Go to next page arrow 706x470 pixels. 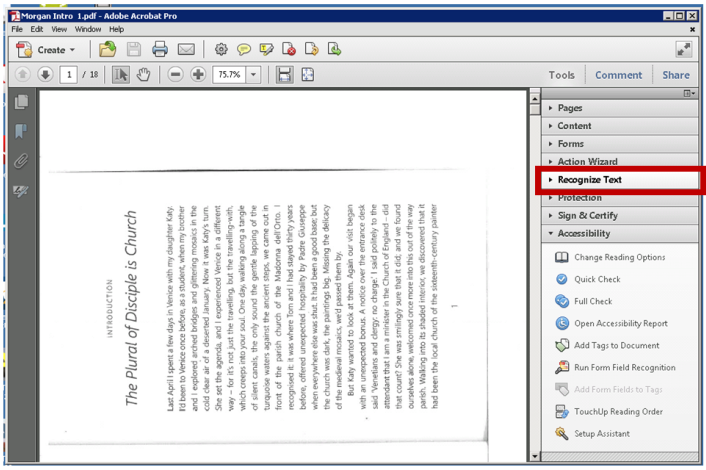click(45, 75)
